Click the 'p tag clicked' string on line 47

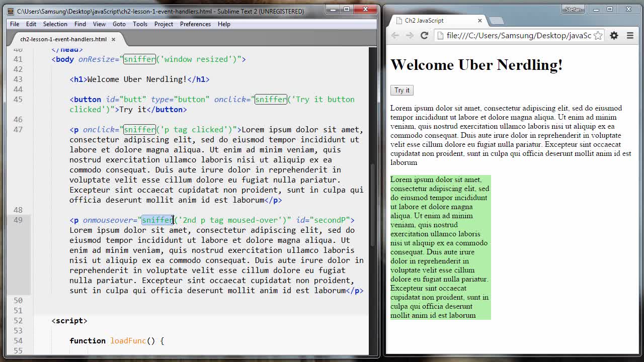point(197,129)
